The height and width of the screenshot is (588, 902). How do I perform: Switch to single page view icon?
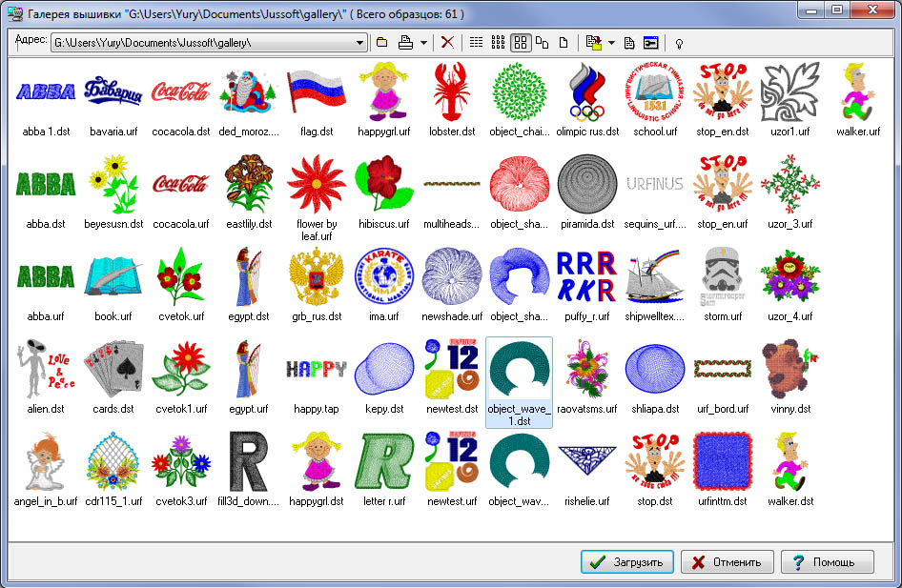point(564,43)
